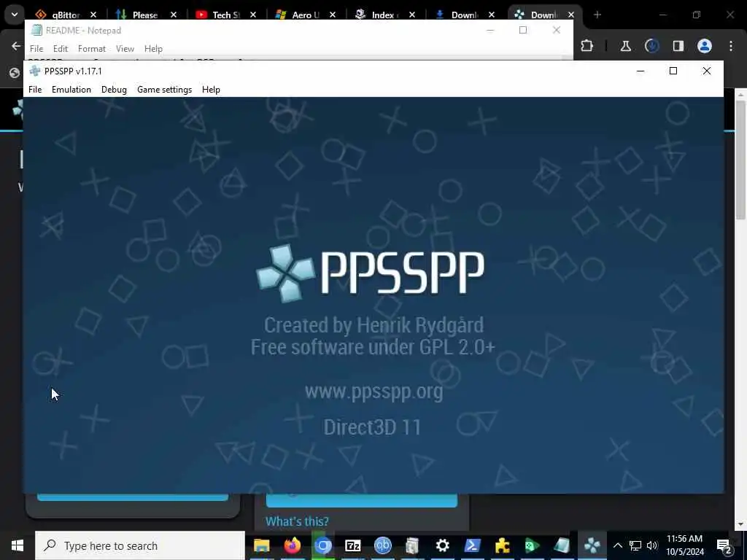Click the 'What's this?' link
Viewport: 747px width, 560px height.
298,521
